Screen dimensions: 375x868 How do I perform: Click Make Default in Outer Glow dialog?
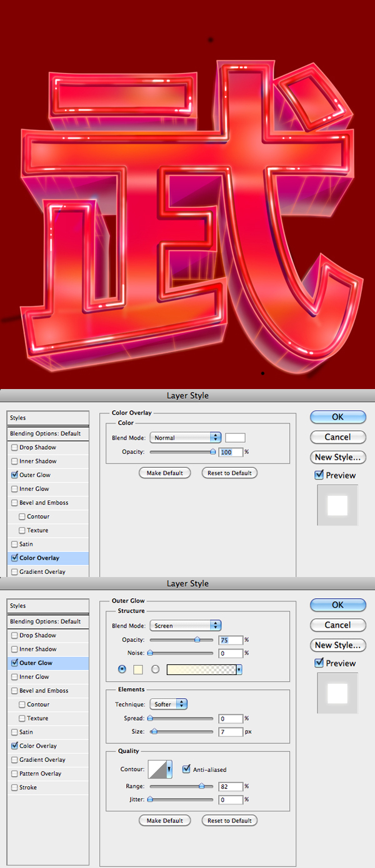coord(164,821)
